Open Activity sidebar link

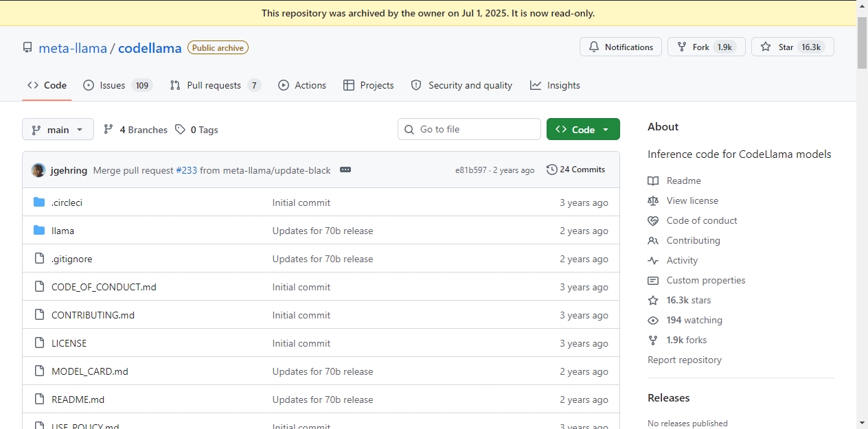[x=682, y=260]
